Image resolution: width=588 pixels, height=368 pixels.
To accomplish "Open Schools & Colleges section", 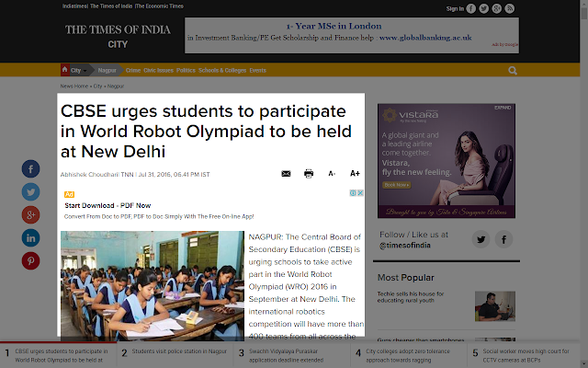I will [222, 70].
